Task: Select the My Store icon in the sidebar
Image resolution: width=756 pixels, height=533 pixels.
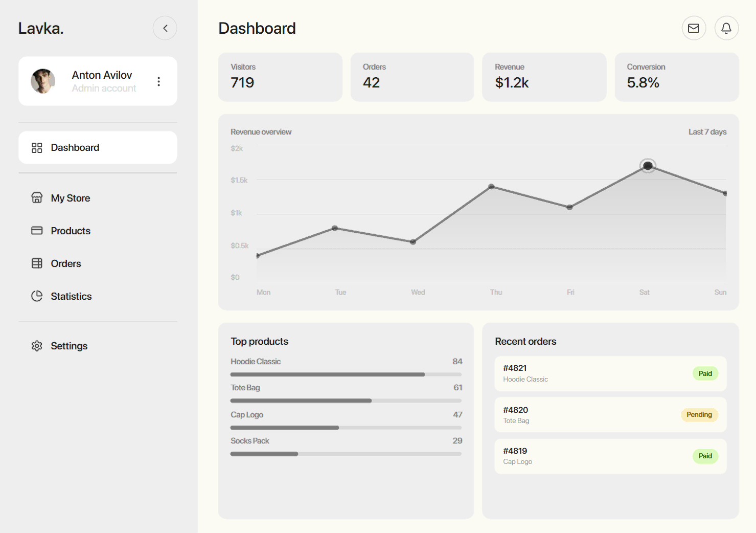Action: click(37, 197)
